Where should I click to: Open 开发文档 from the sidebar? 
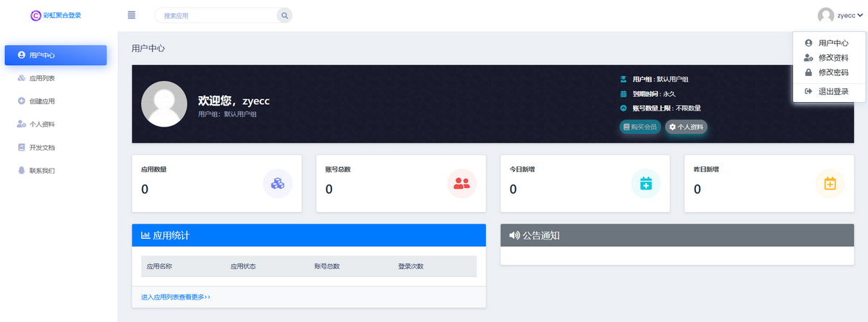tap(42, 148)
